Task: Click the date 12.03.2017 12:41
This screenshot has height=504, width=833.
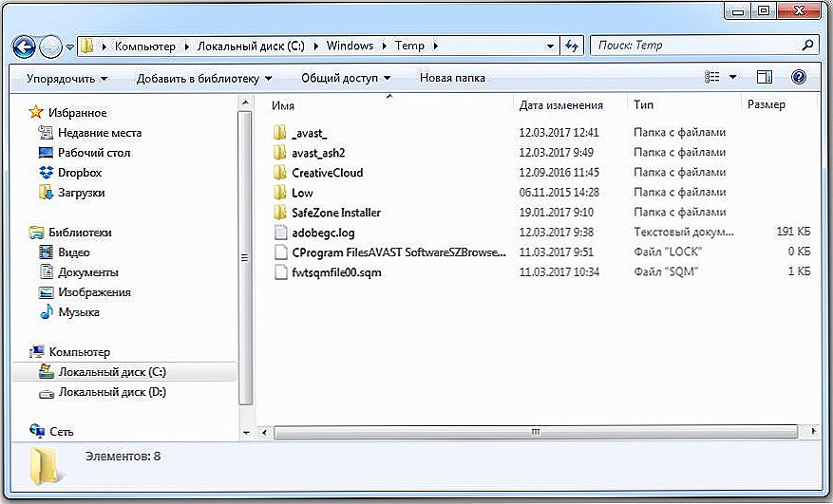Action: tap(558, 133)
